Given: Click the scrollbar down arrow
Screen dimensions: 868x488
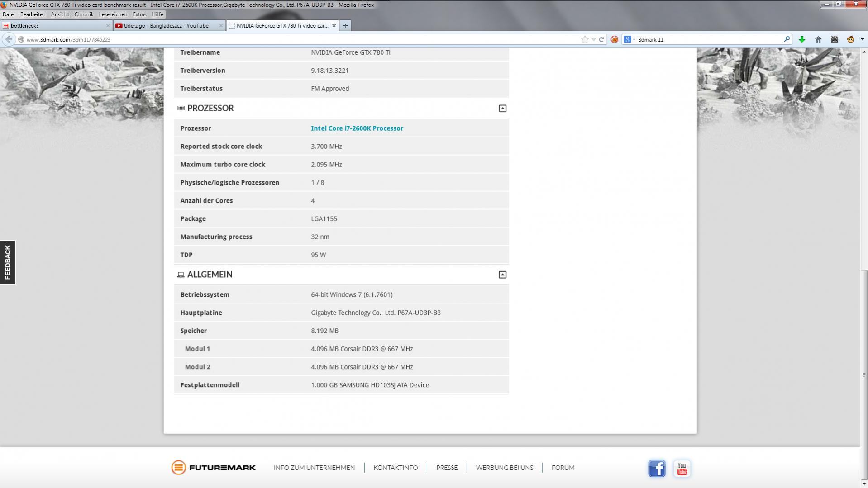Looking at the screenshot, I should [864, 484].
